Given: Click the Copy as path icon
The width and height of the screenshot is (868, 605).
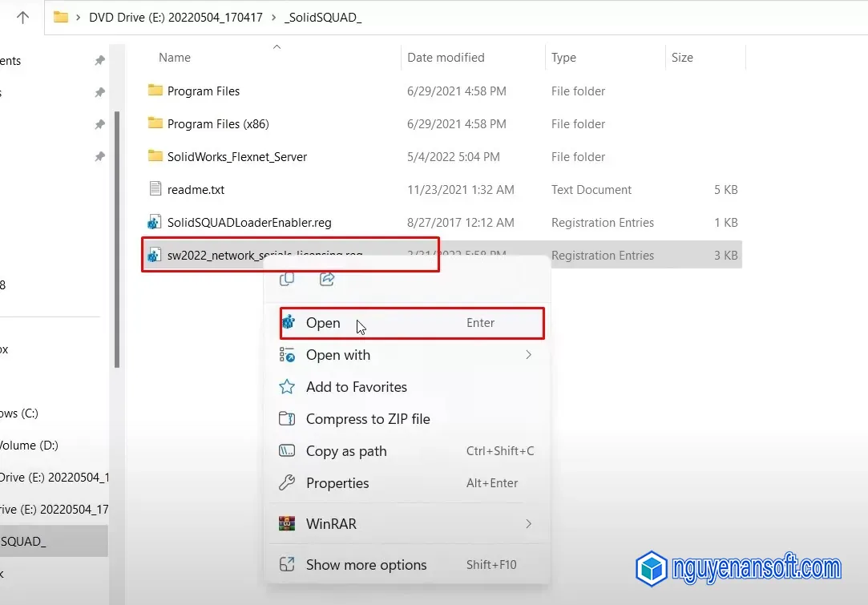Looking at the screenshot, I should point(287,450).
